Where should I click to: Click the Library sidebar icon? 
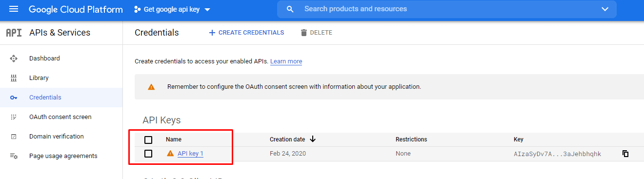[x=14, y=78]
